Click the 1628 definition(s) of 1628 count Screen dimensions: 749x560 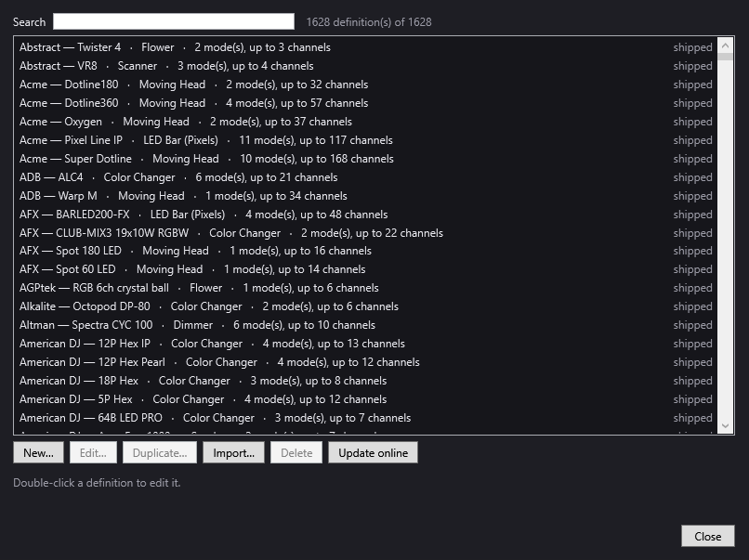pos(369,22)
